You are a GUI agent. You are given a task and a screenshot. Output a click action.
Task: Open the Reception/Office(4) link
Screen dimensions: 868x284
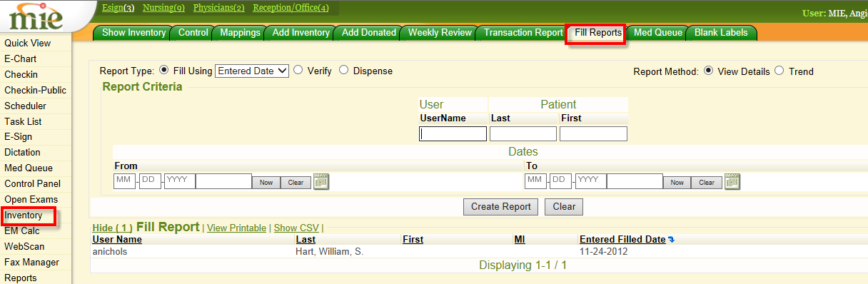pyautogui.click(x=291, y=8)
